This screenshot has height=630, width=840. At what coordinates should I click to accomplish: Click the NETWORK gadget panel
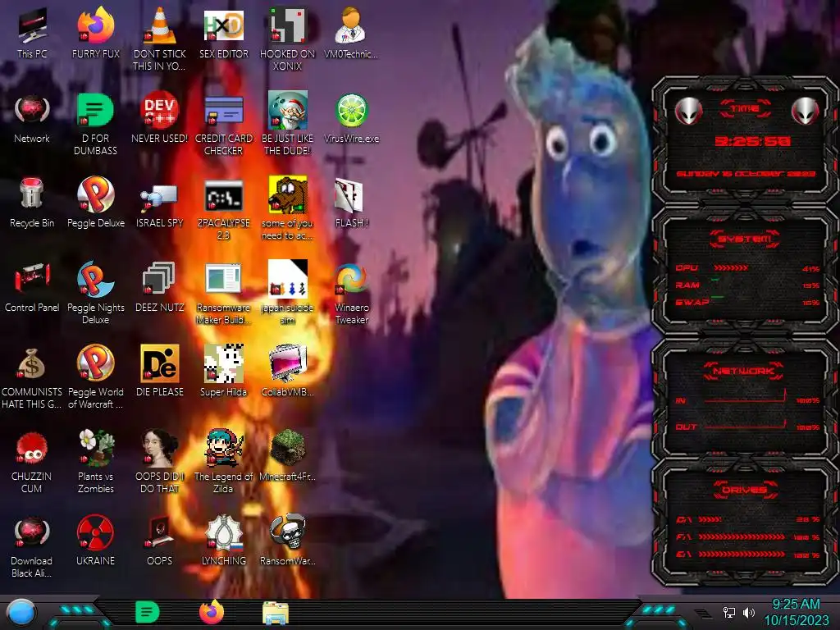coord(745,399)
